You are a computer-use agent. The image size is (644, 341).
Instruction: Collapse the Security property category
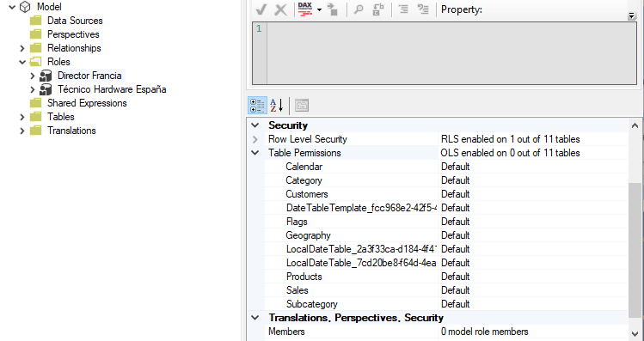[x=255, y=125]
